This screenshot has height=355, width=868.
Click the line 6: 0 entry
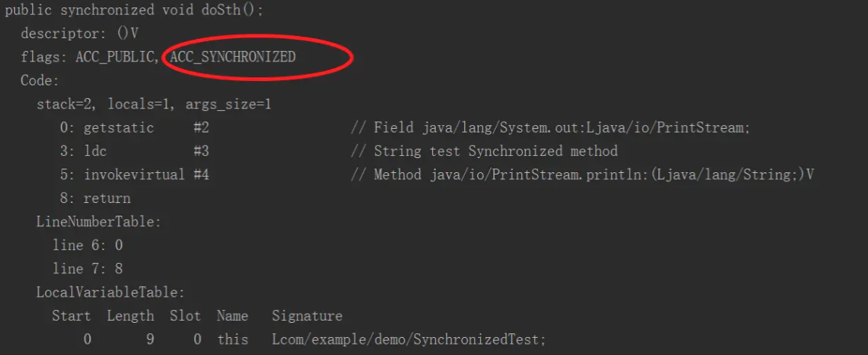click(x=87, y=245)
